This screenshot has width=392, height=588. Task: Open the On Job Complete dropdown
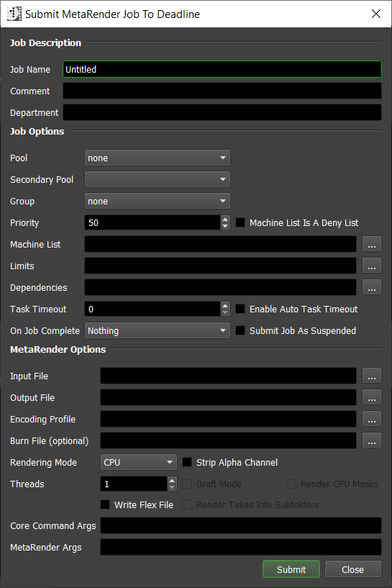point(158,331)
